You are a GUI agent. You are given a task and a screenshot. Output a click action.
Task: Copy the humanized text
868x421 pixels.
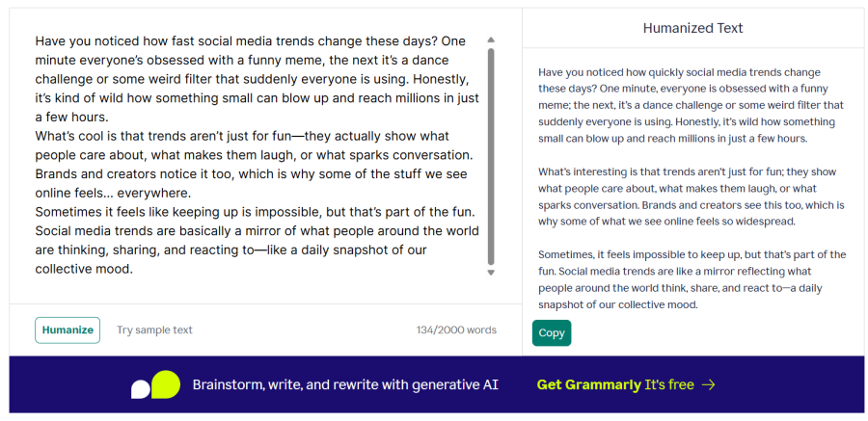tap(552, 332)
